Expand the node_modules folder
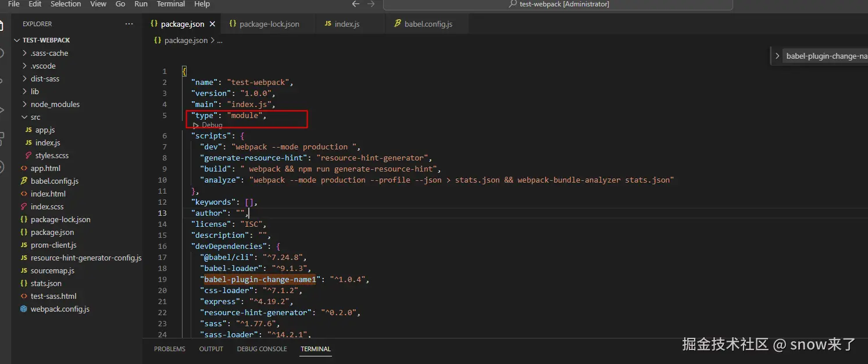 point(78,104)
